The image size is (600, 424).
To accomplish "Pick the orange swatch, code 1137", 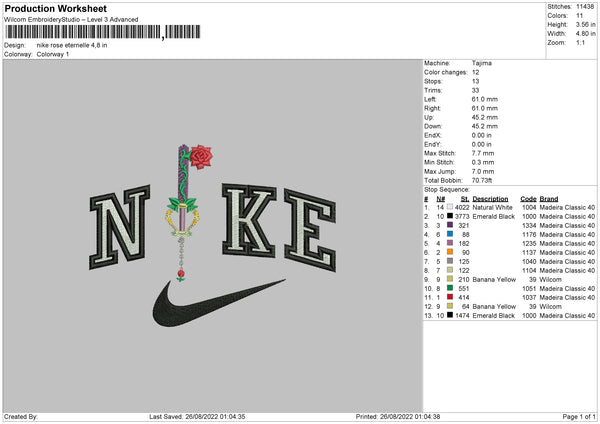I will pos(450,252).
